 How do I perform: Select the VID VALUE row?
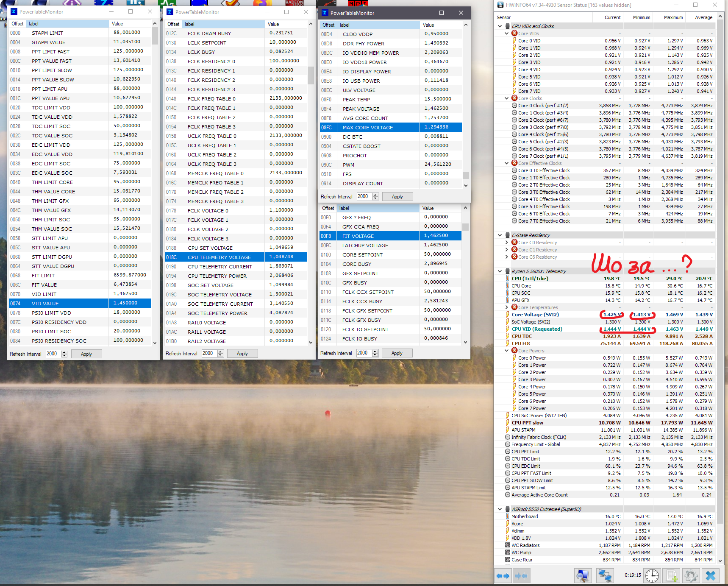pos(80,304)
